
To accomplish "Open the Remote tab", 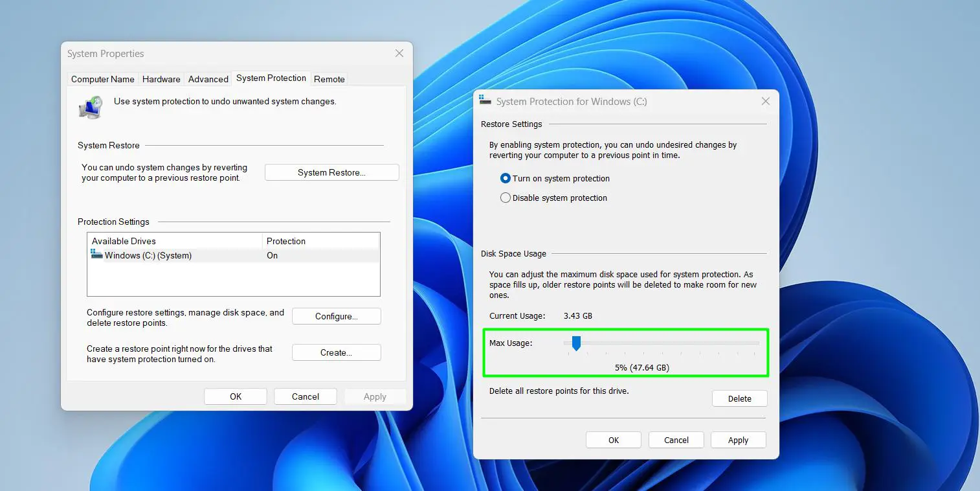I will [x=329, y=79].
